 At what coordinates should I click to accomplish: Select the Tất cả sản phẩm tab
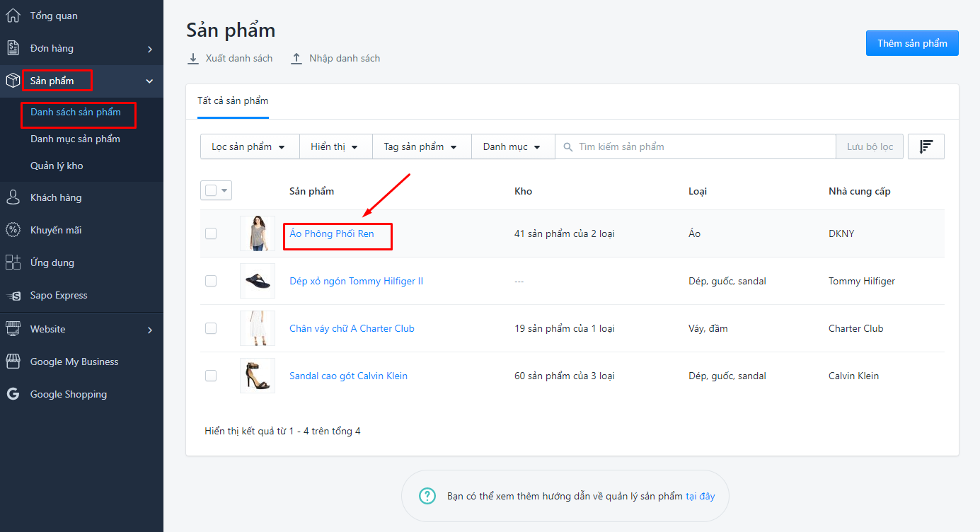point(233,100)
